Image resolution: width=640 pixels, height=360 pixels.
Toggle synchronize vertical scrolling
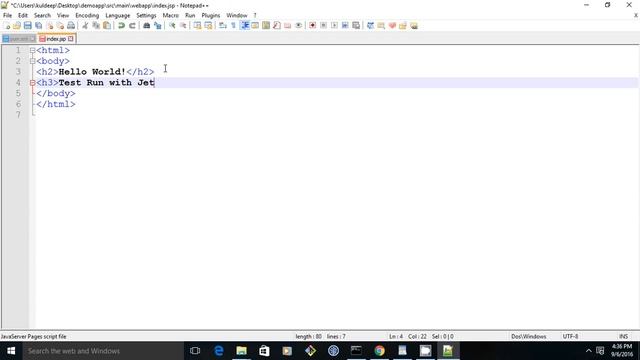pyautogui.click(x=197, y=26)
